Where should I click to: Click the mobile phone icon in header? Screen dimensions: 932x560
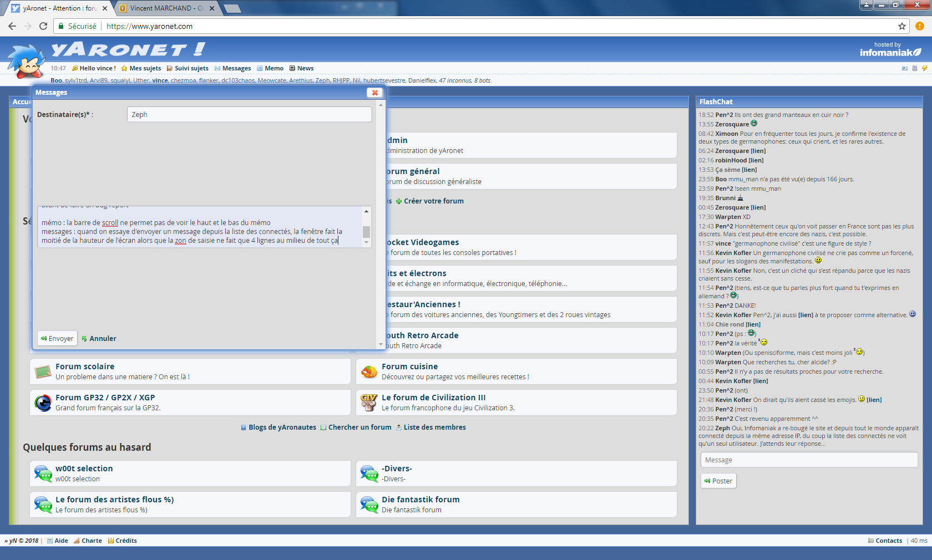point(914,68)
